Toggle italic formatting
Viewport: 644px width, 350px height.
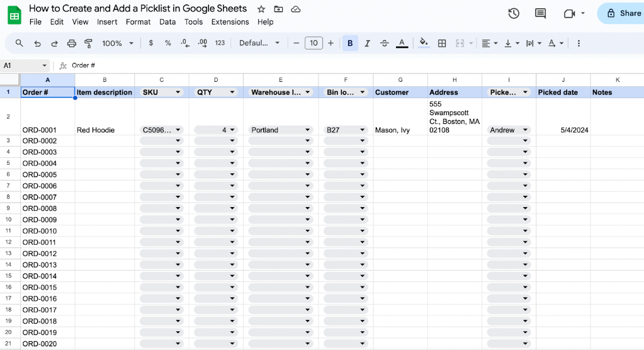pos(367,43)
